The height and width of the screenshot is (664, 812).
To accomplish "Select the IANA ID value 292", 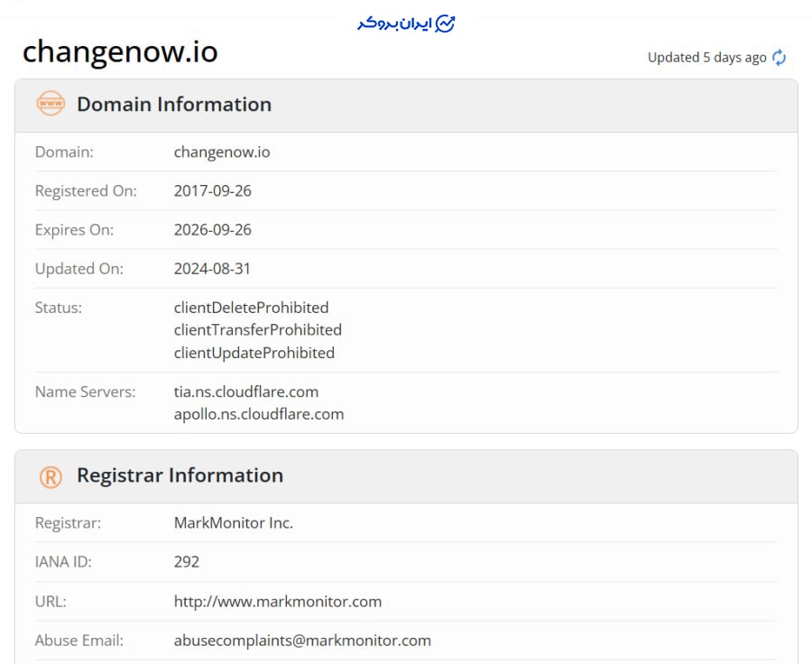I will pyautogui.click(x=187, y=561).
